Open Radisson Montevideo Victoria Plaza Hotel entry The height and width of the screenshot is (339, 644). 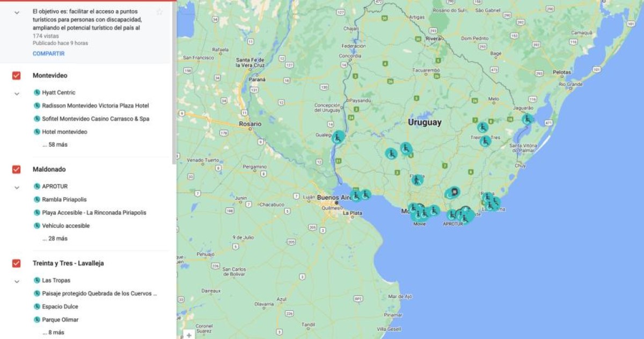click(96, 106)
